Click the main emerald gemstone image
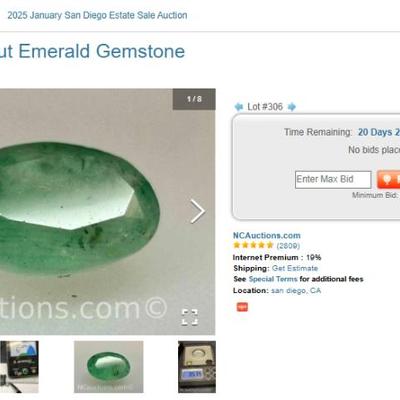Screen dimensions: 400x400 click(x=107, y=212)
